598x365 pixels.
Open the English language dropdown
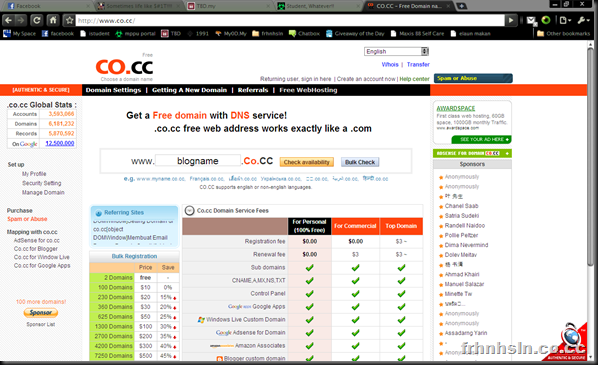pos(396,51)
